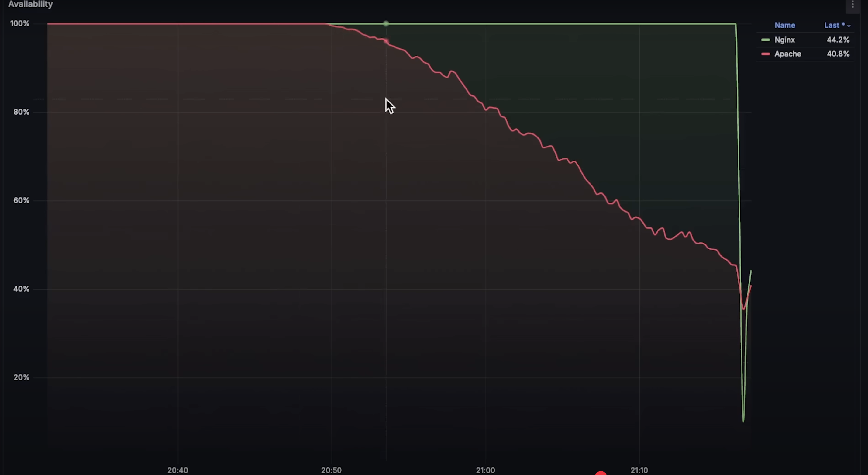Toggle Nginx series visibility in legend
Viewport: 868px width, 475px height.
point(784,40)
